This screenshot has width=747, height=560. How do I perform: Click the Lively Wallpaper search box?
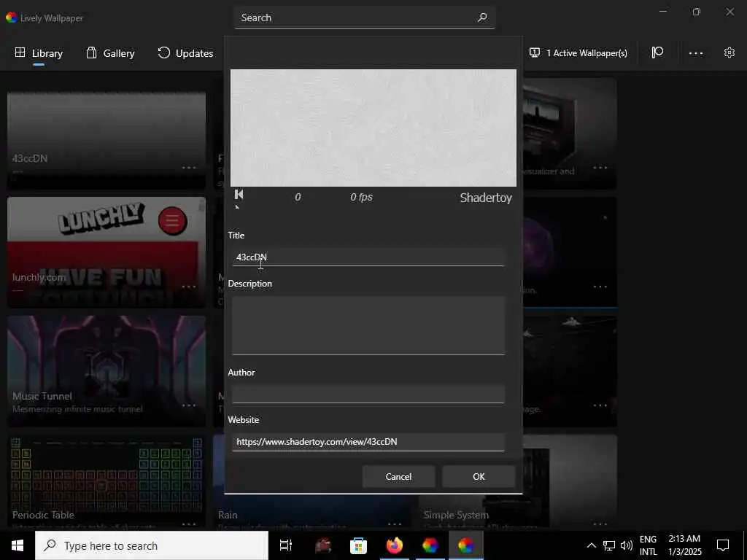click(x=365, y=17)
